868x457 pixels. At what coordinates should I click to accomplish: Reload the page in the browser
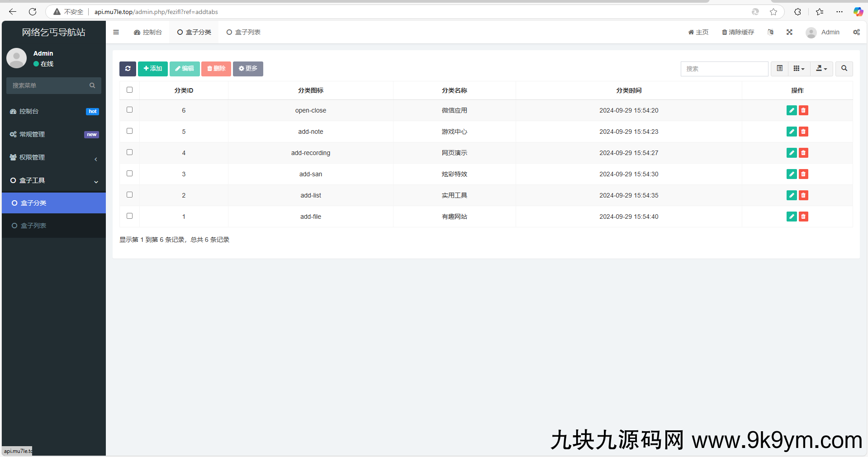pyautogui.click(x=33, y=12)
